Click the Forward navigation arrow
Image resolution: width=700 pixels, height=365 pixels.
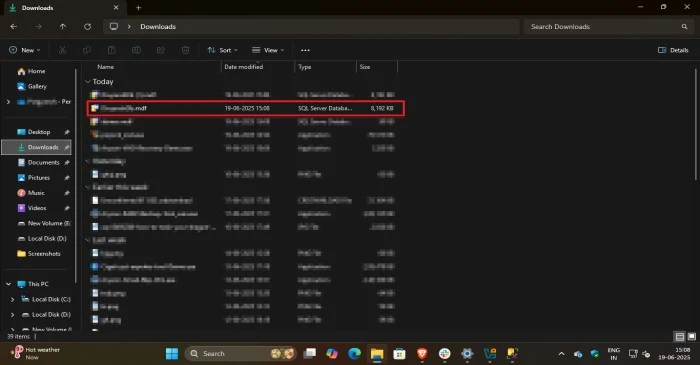(38, 27)
